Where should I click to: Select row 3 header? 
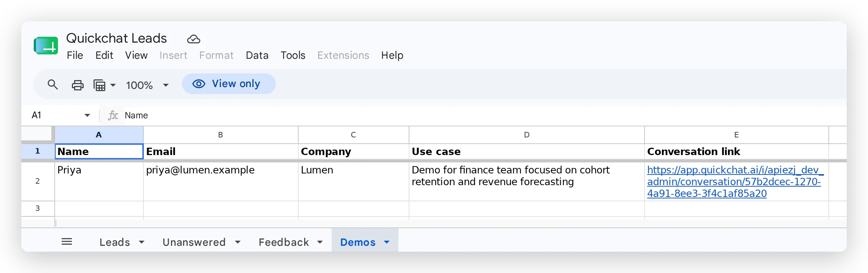click(37, 208)
